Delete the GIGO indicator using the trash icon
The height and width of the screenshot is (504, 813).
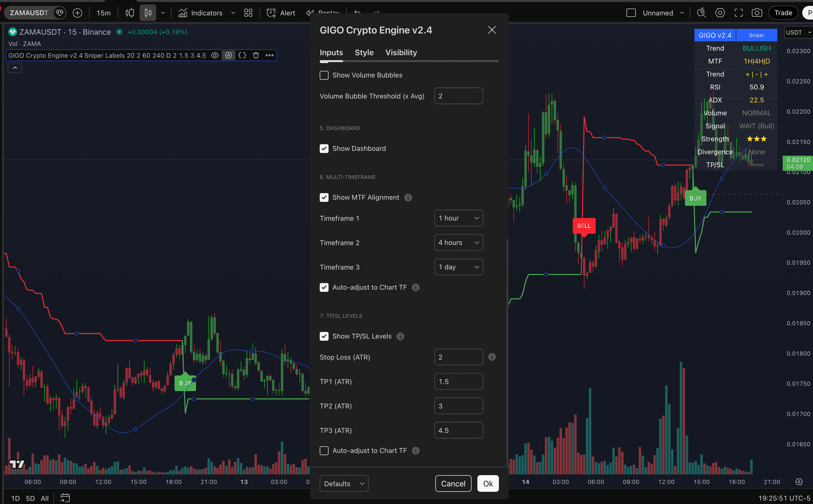(256, 55)
